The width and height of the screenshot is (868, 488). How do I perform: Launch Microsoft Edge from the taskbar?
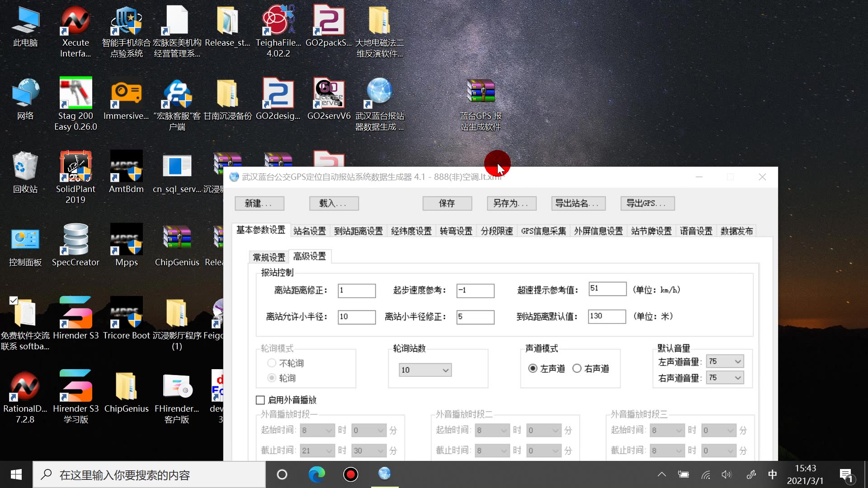click(x=316, y=474)
